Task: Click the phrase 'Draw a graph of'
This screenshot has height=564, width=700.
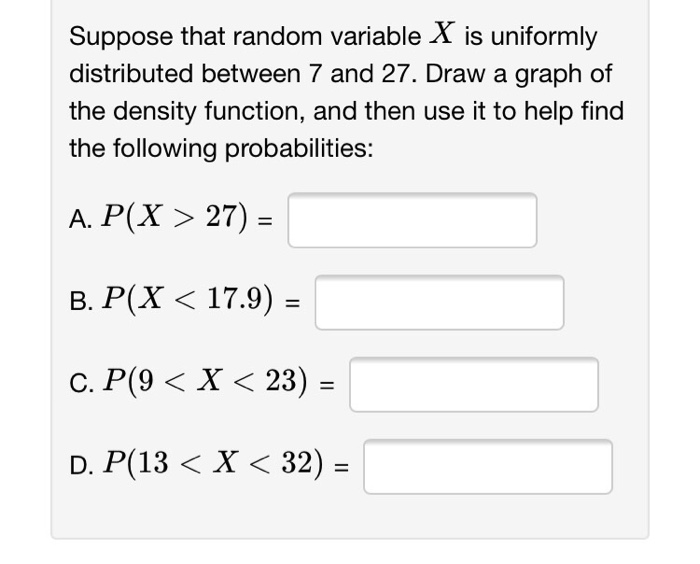Action: pyautogui.click(x=518, y=74)
